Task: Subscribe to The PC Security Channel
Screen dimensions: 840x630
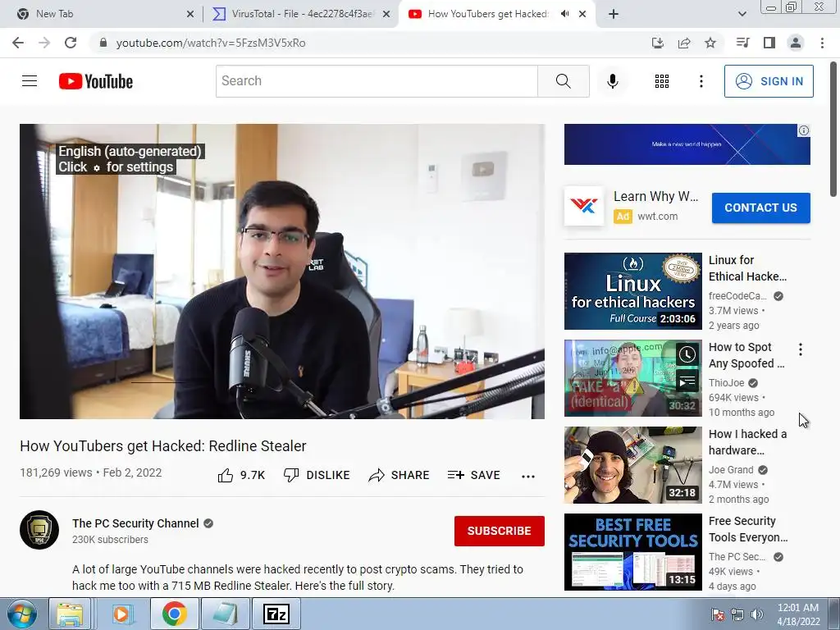Action: coord(500,531)
